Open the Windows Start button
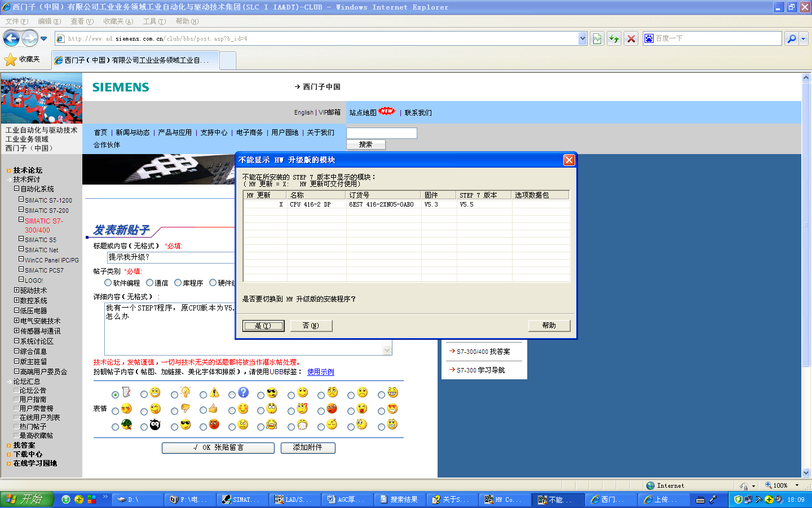Image resolution: width=812 pixels, height=508 pixels. pos(27,500)
